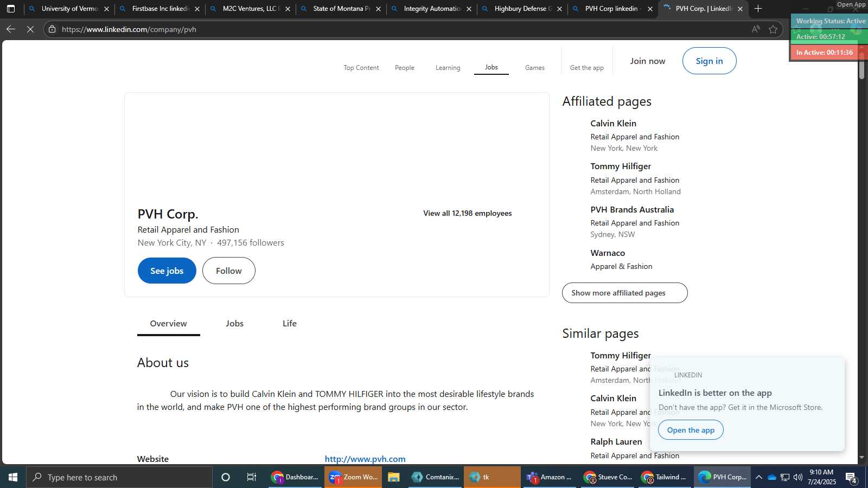Click the See jobs button
Screen dimensions: 868x488
[167, 271]
